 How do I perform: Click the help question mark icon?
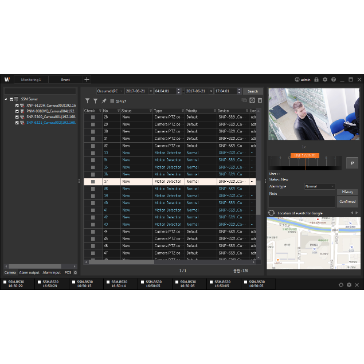pyautogui.click(x=333, y=80)
